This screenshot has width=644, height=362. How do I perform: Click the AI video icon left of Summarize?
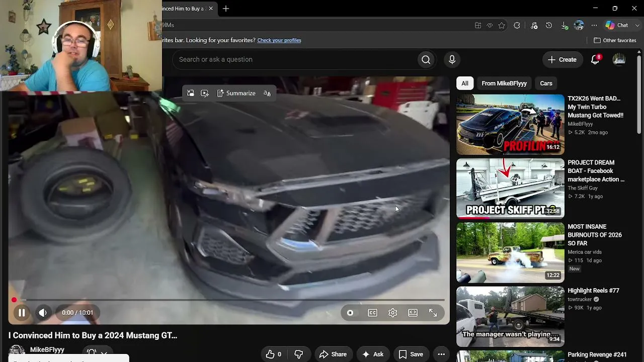tap(204, 93)
